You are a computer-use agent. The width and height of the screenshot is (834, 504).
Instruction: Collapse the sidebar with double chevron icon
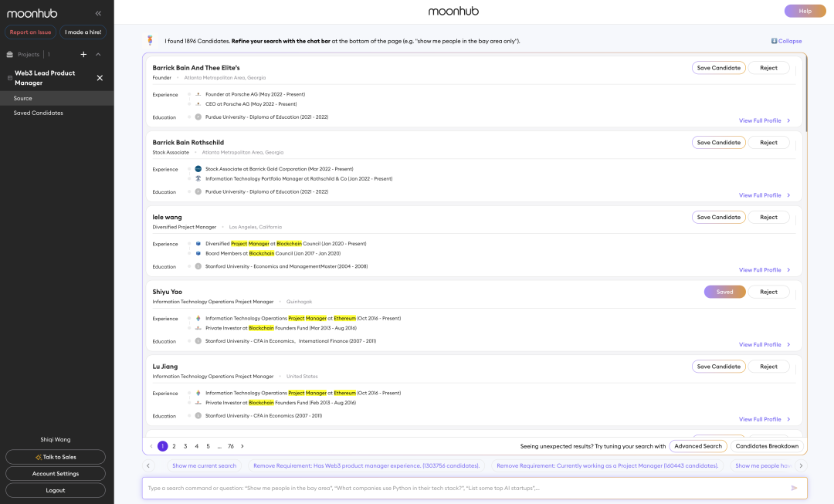(98, 13)
